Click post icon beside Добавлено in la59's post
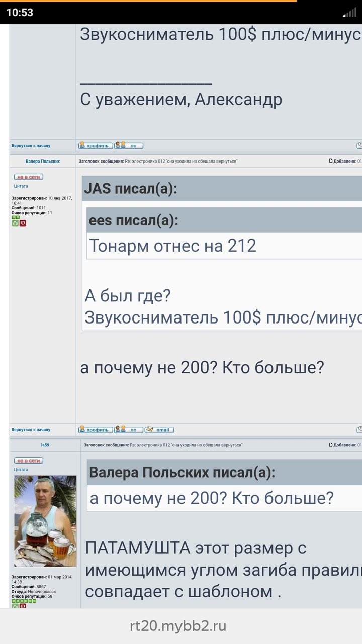The image size is (362, 644). (x=331, y=445)
